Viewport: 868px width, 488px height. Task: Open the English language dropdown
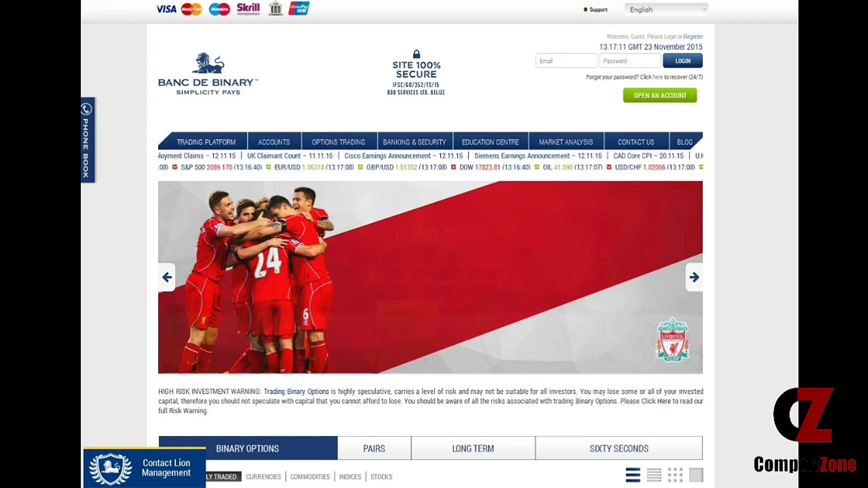(666, 9)
